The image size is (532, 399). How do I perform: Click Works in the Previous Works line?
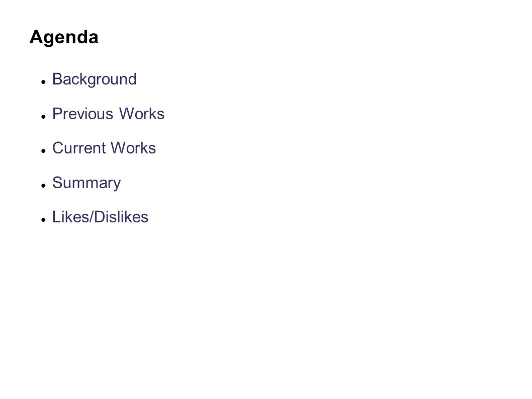pyautogui.click(x=142, y=114)
